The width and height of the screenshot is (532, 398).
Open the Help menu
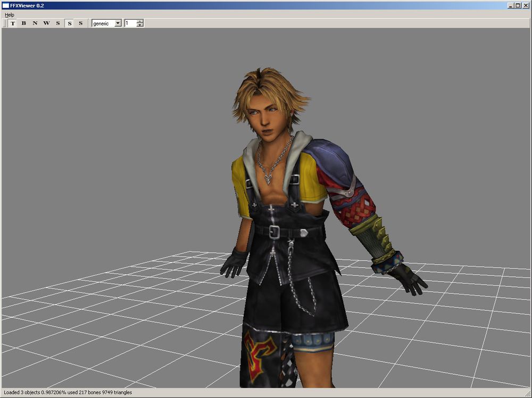10,15
